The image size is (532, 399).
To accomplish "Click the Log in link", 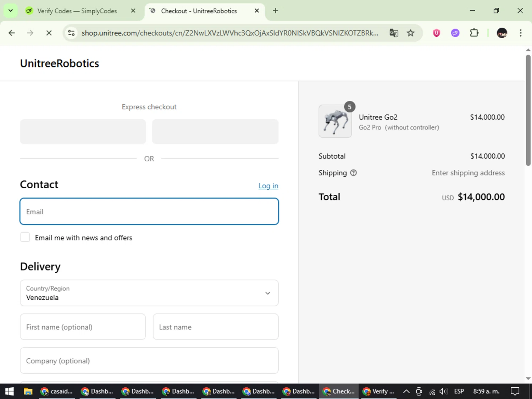I will click(x=268, y=186).
